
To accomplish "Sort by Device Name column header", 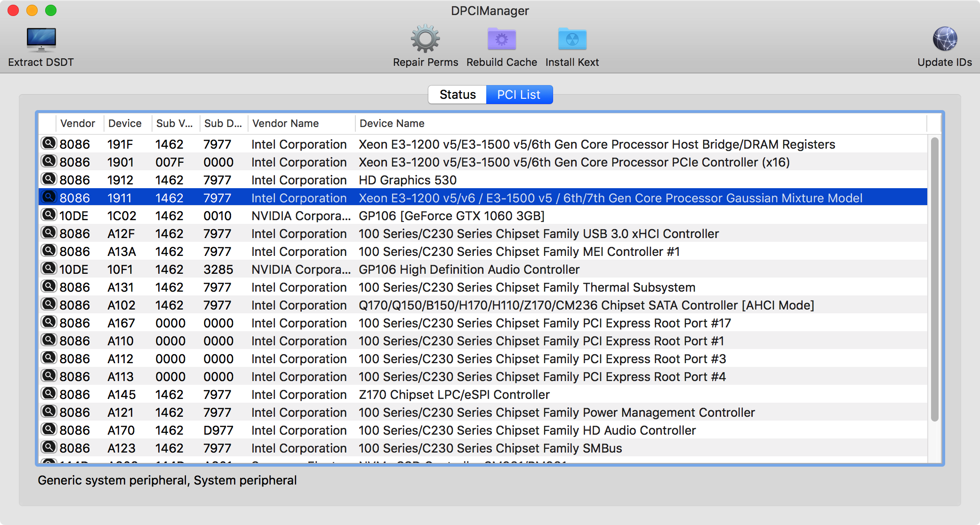I will [x=641, y=123].
